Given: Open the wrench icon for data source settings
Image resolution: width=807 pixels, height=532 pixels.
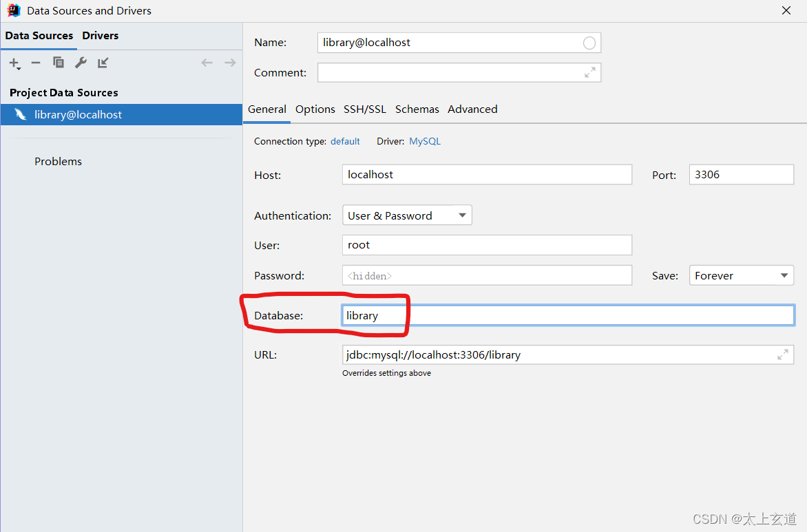Looking at the screenshot, I should pyautogui.click(x=81, y=63).
